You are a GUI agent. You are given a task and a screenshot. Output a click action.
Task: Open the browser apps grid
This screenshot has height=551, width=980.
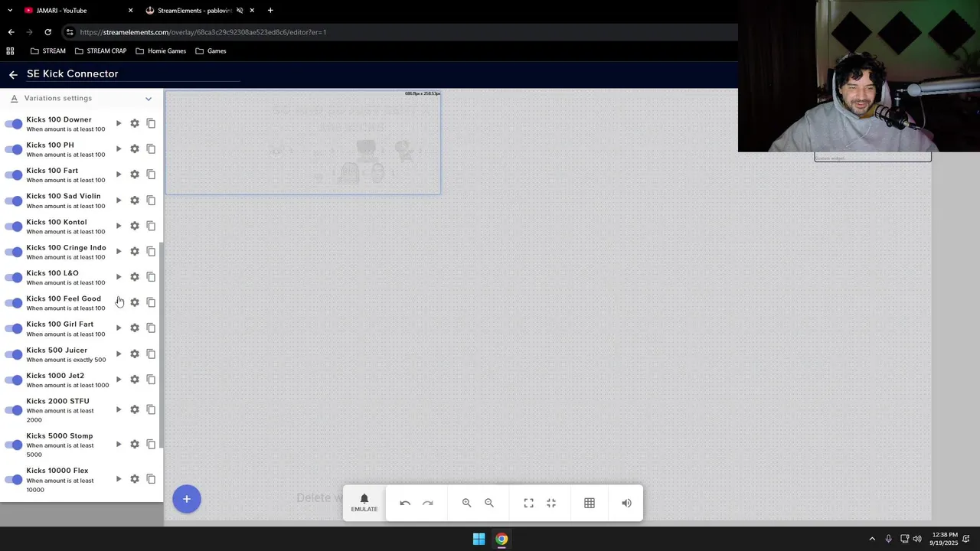click(10, 51)
